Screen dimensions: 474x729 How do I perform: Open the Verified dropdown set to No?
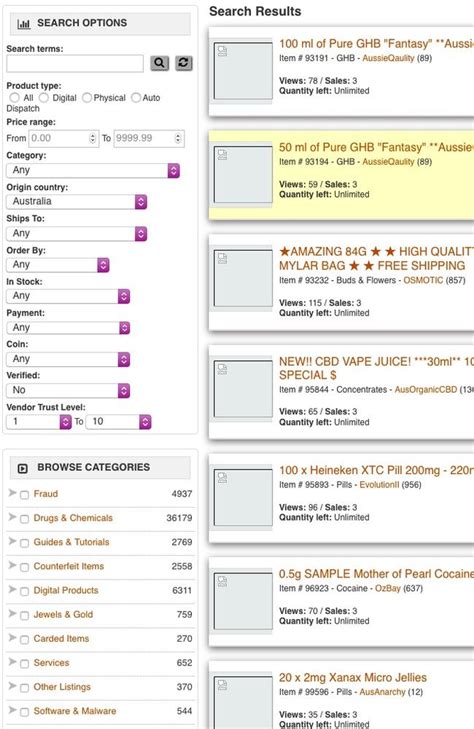click(x=68, y=390)
